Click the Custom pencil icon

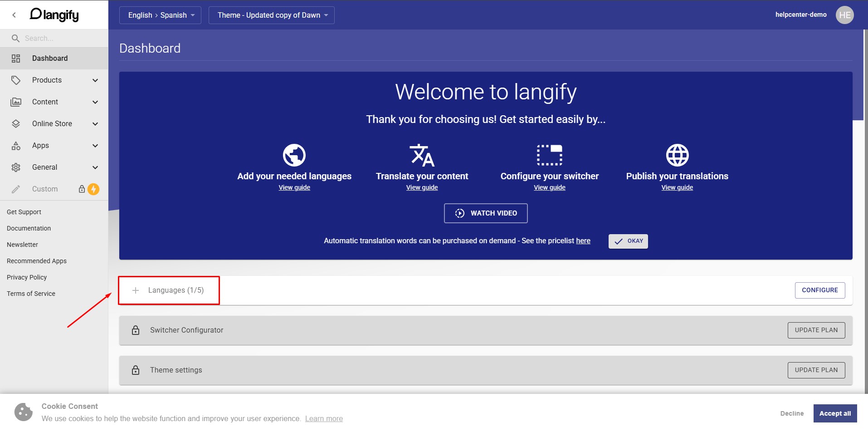(16, 189)
